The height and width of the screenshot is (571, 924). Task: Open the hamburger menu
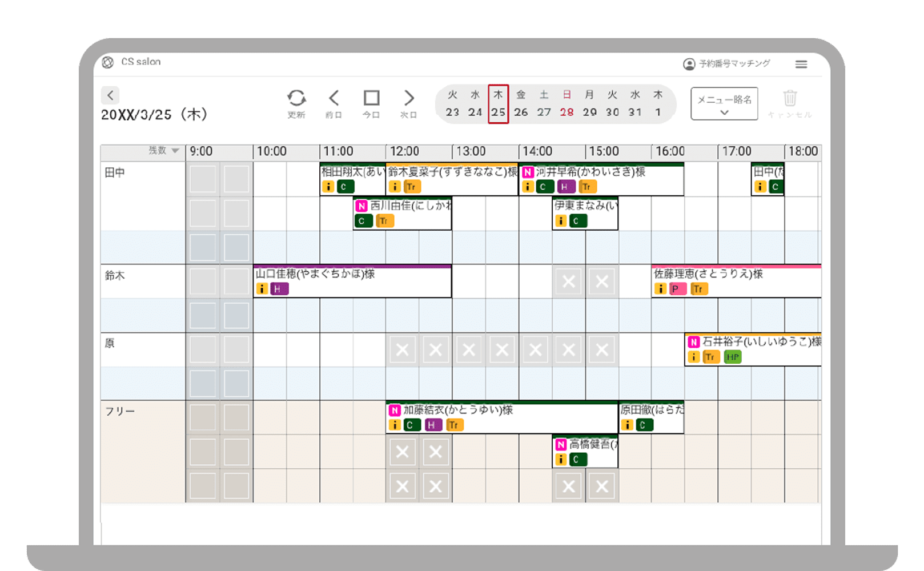point(801,65)
